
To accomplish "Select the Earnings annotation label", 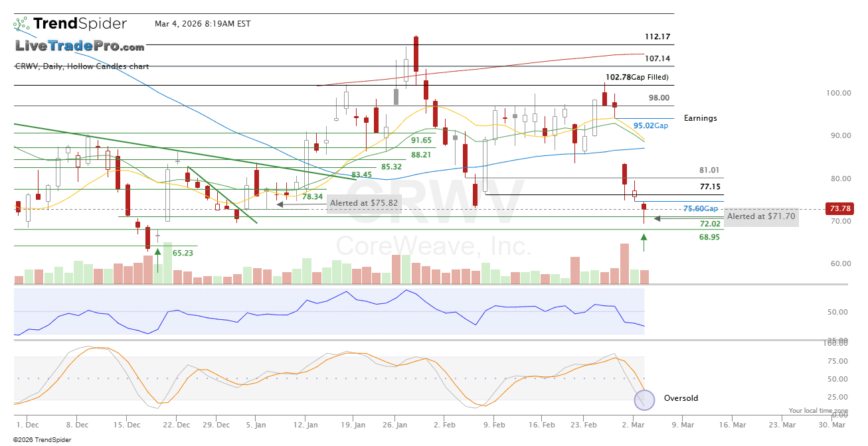I will coord(701,118).
